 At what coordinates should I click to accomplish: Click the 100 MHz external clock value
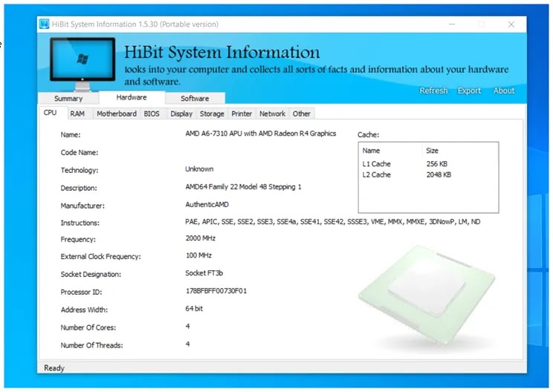[198, 255]
